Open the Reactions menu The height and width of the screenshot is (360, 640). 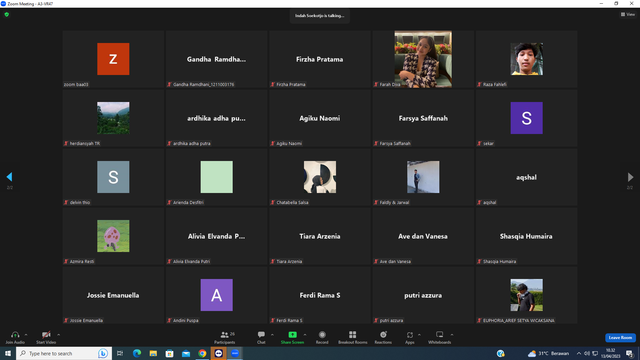383,337
